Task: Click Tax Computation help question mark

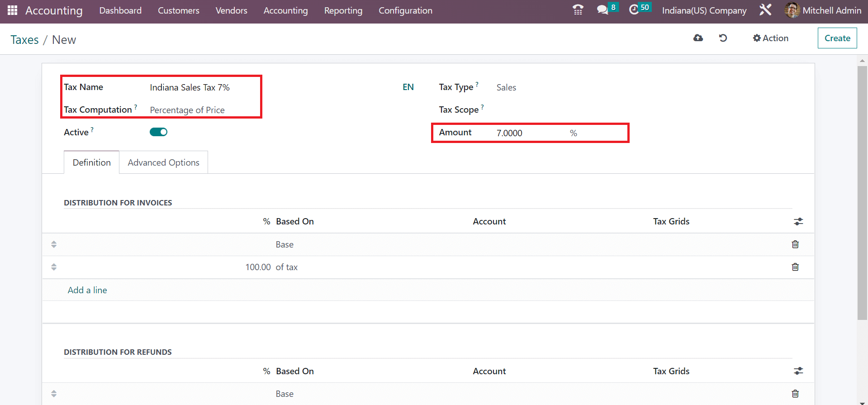Action: tap(136, 107)
